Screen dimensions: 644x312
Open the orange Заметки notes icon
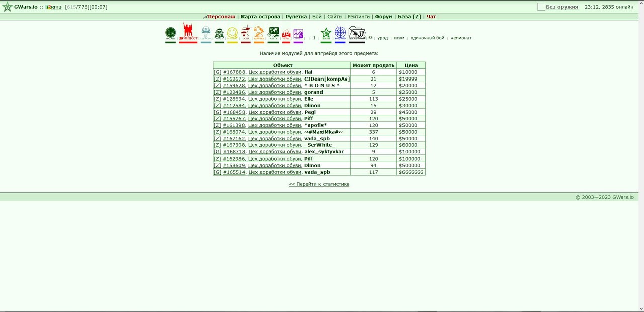[x=259, y=34]
